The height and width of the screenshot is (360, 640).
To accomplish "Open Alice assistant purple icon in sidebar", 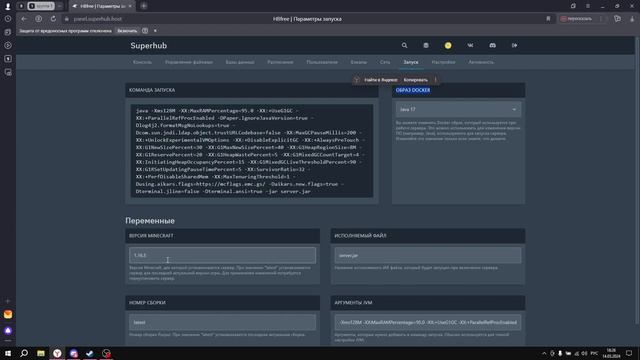I will coord(8,330).
